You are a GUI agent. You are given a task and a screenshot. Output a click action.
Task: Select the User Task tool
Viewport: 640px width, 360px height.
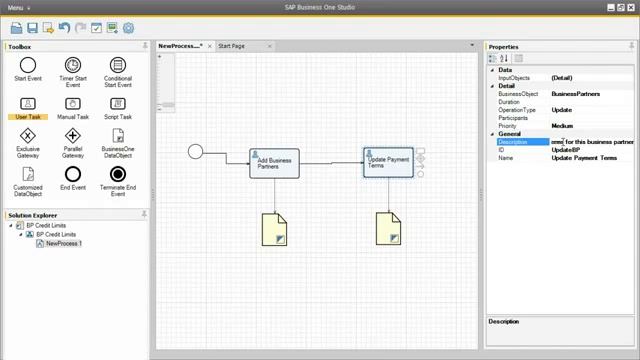pyautogui.click(x=28, y=109)
